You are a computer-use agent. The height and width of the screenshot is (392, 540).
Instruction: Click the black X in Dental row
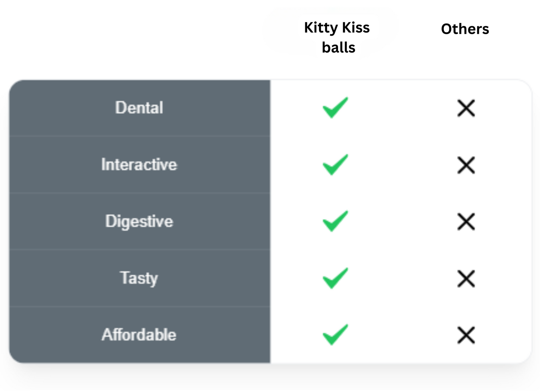(x=466, y=108)
